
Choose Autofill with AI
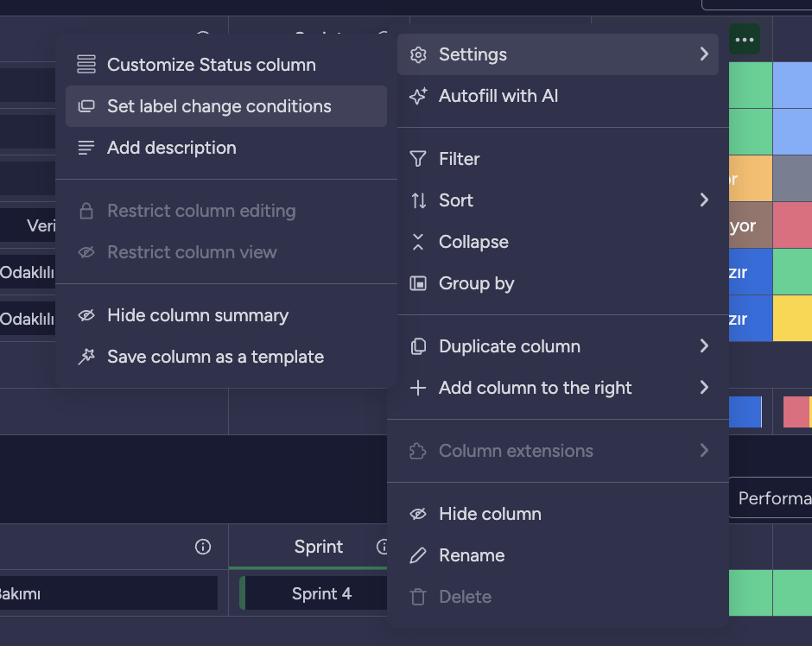point(558,96)
